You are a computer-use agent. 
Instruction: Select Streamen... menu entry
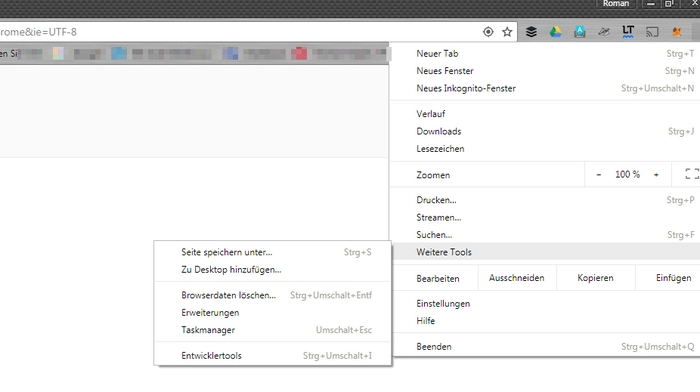tap(545, 217)
